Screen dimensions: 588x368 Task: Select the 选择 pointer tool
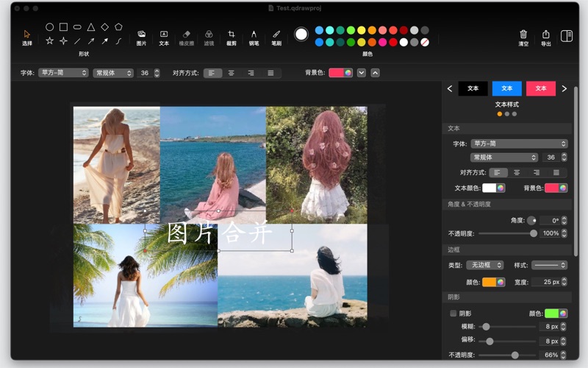(27, 37)
